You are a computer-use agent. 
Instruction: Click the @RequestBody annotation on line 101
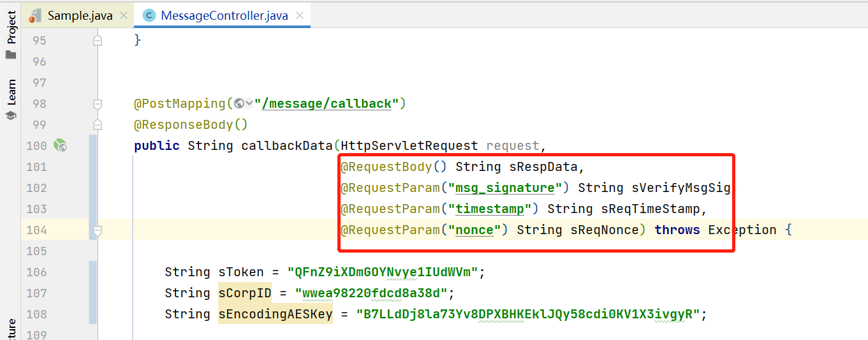pyautogui.click(x=386, y=166)
